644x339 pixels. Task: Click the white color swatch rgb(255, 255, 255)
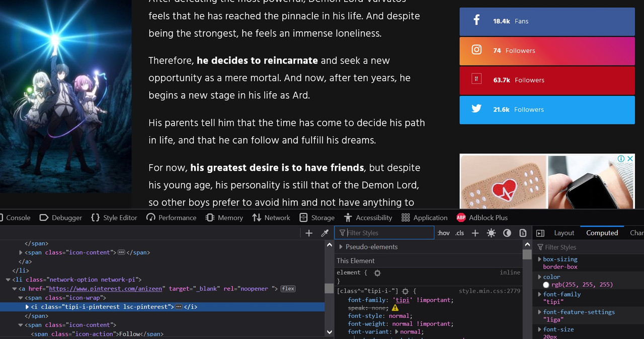click(x=546, y=285)
